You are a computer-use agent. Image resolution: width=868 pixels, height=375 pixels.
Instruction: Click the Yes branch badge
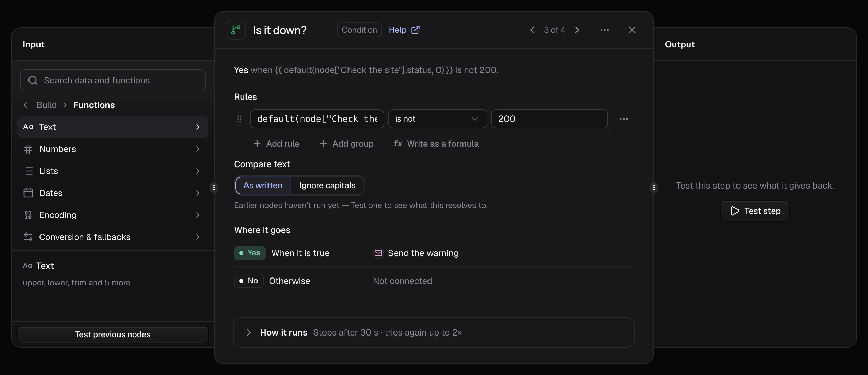[250, 253]
